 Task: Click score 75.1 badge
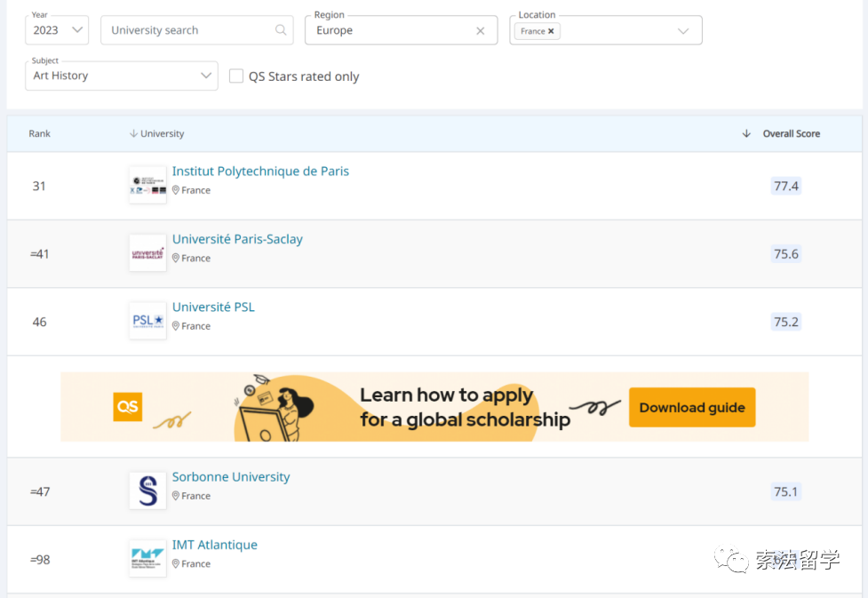click(x=786, y=491)
